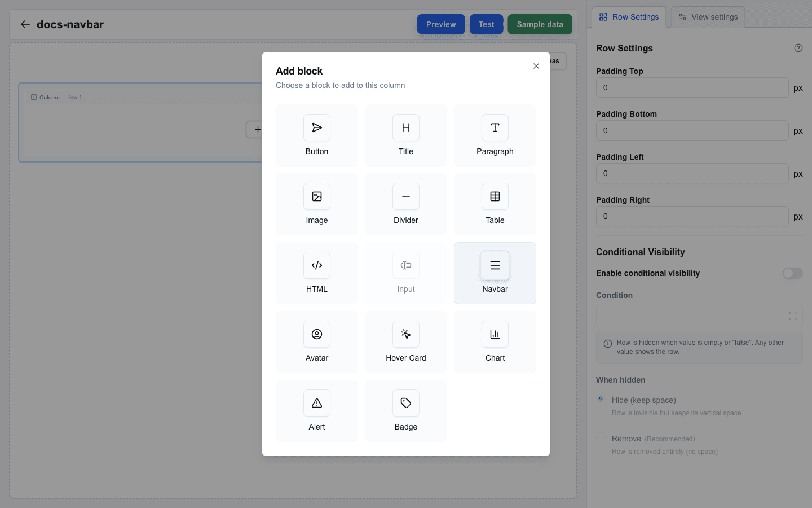Choose the Input block
The image size is (812, 508).
406,273
